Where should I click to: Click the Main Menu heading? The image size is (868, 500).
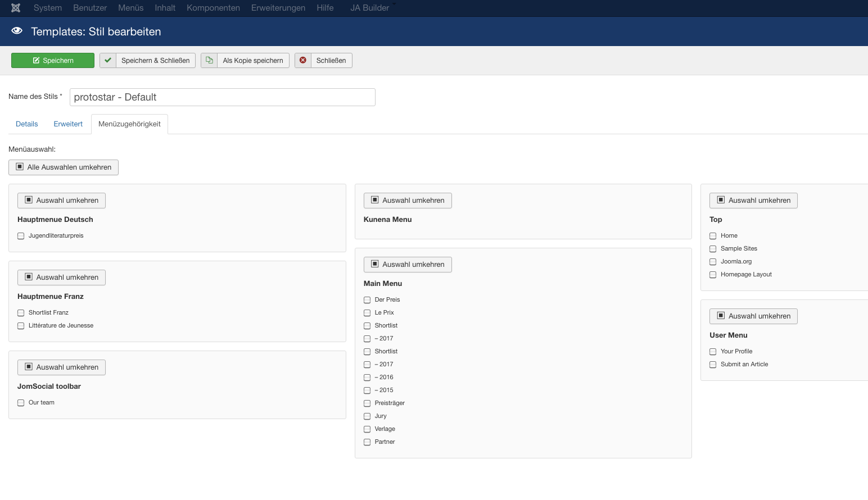(383, 284)
